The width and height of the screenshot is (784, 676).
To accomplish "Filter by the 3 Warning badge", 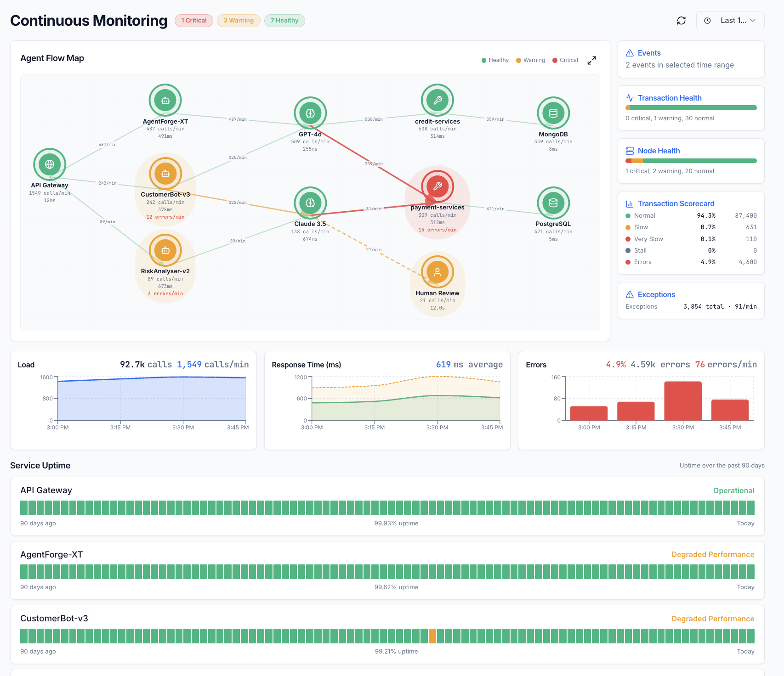I will tap(239, 21).
